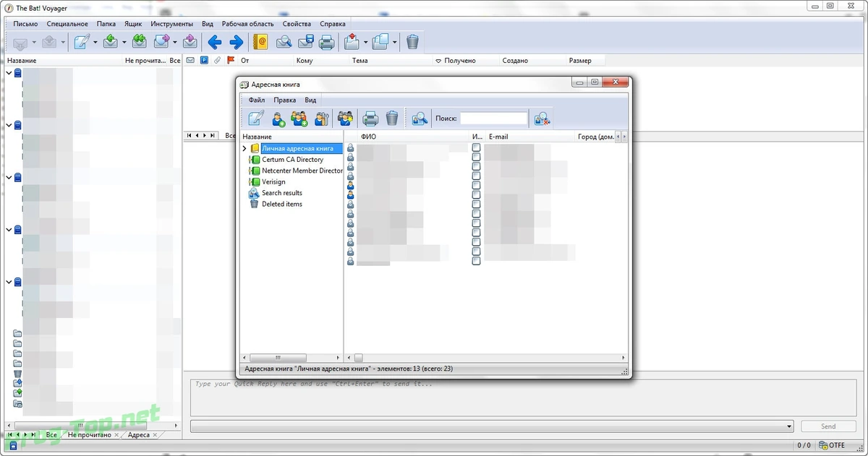This screenshot has height=456, width=868.
Task: Click the Send Queued Mail icon
Action: point(50,42)
